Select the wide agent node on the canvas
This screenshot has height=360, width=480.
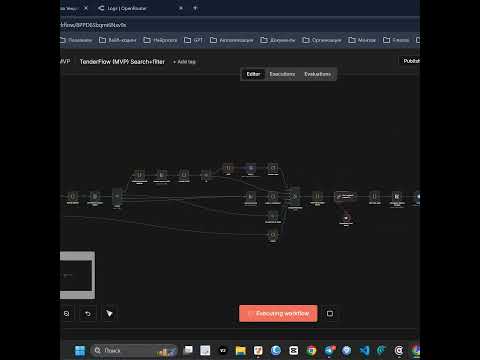tap(345, 196)
